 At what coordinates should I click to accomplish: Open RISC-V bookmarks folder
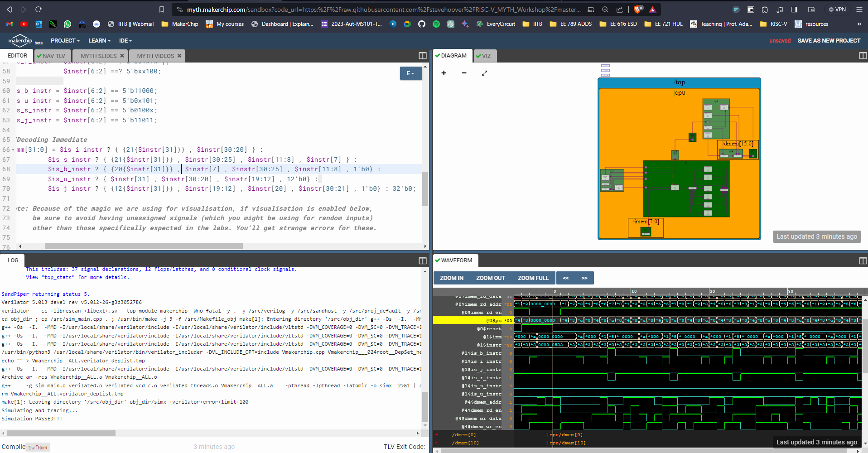(x=773, y=24)
